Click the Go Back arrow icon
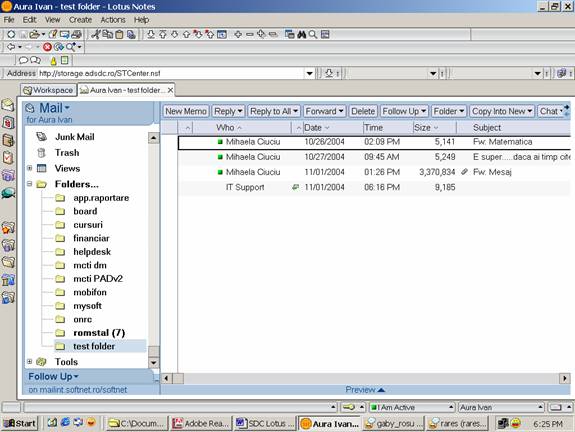Screen dimensions: 575x432 click(x=11, y=47)
